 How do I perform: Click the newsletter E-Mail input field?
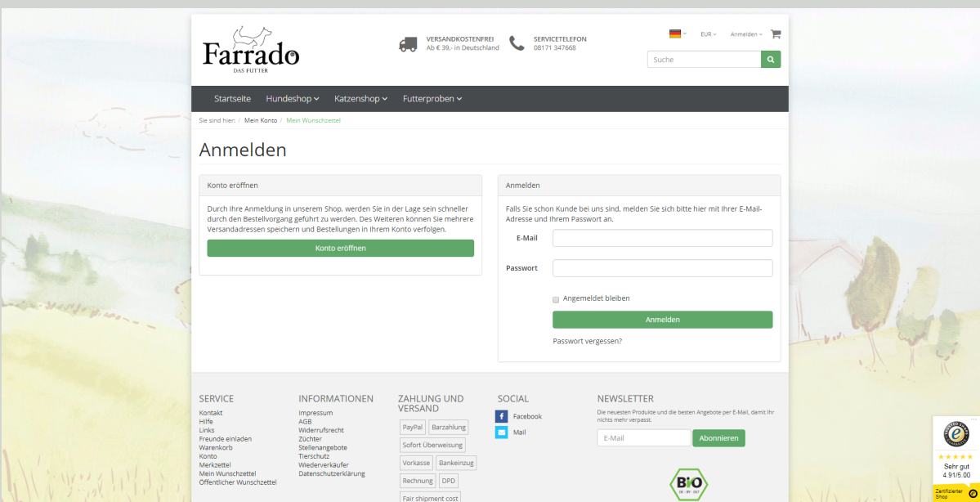(x=644, y=438)
